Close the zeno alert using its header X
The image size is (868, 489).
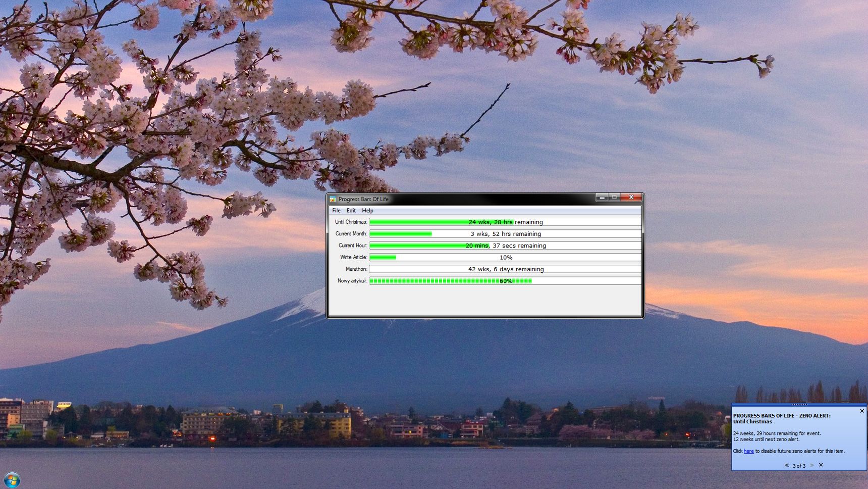pyautogui.click(x=862, y=411)
